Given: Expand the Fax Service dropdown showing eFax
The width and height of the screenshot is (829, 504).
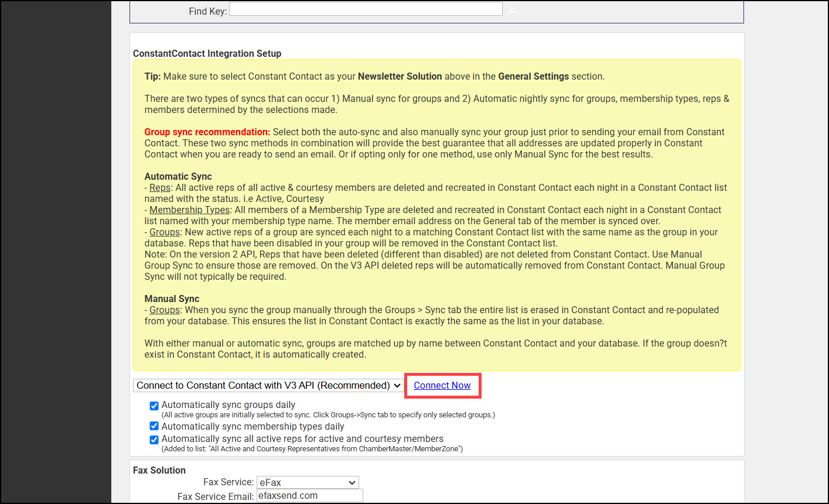Looking at the screenshot, I should click(308, 483).
